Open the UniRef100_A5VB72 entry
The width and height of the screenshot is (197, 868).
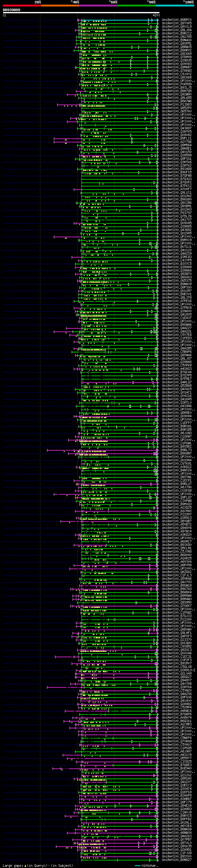click(177, 525)
